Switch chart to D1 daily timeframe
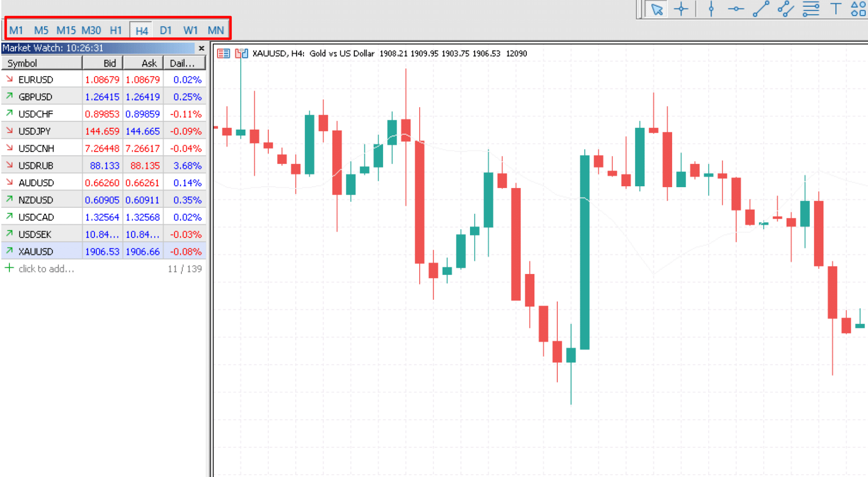Screen dimensions: 868x477 point(166,30)
